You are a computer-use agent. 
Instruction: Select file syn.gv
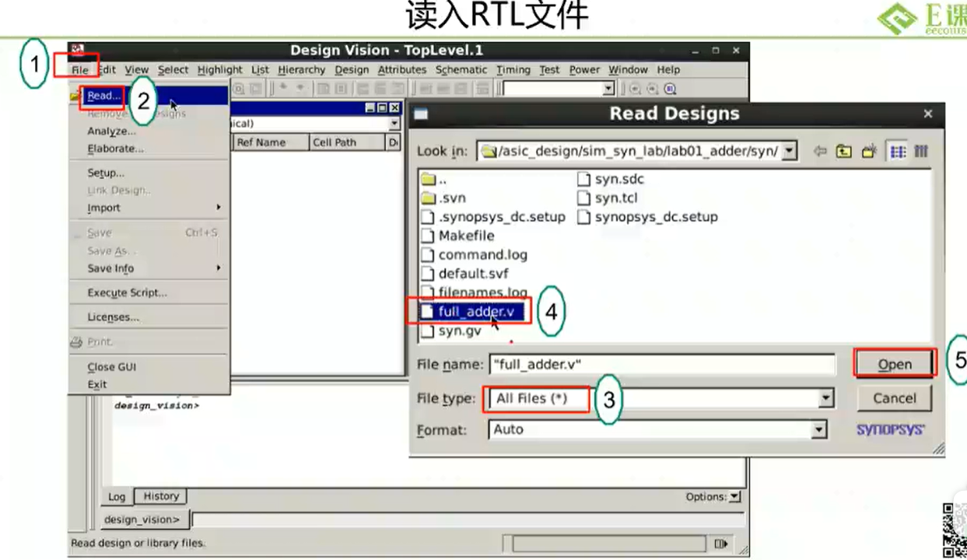[450, 331]
